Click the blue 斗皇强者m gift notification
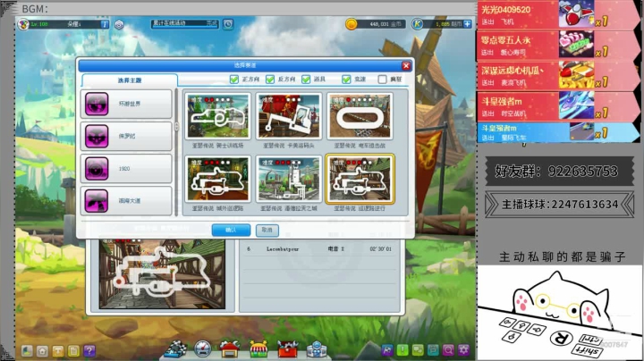Screen dimensions: 644x361 (x=558, y=132)
